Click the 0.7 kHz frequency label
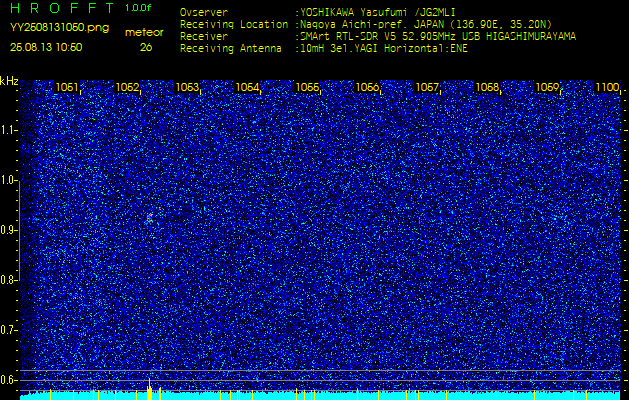629x400 pixels. (x=7, y=330)
